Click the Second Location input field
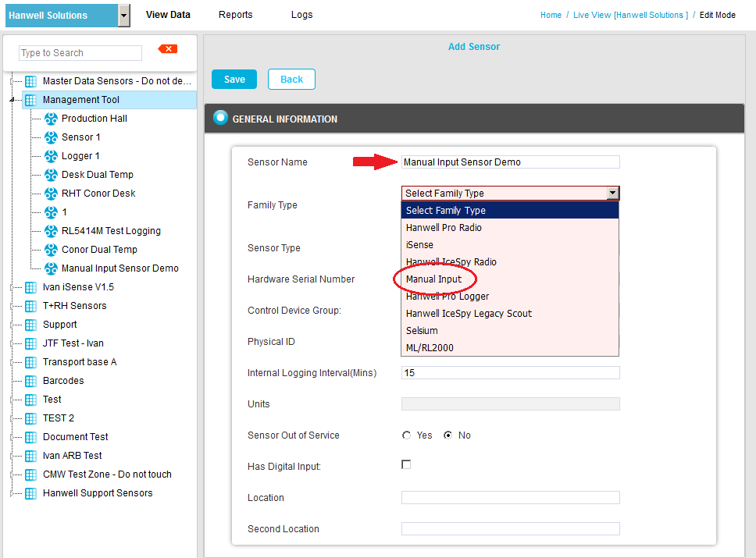 pos(511,529)
